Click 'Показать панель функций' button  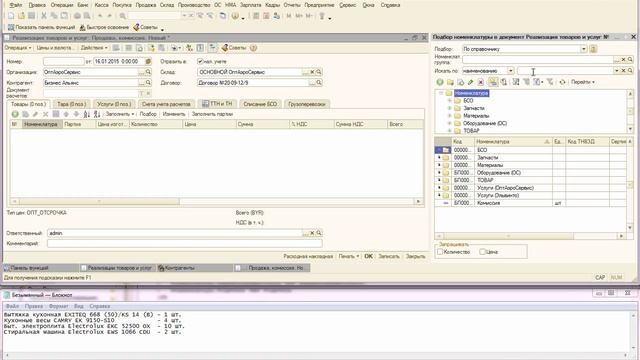(x=42, y=27)
